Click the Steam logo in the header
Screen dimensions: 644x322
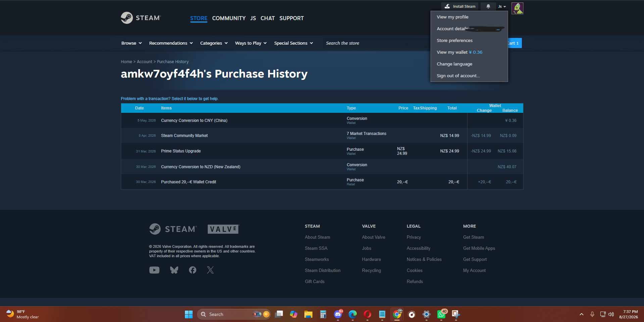[141, 18]
